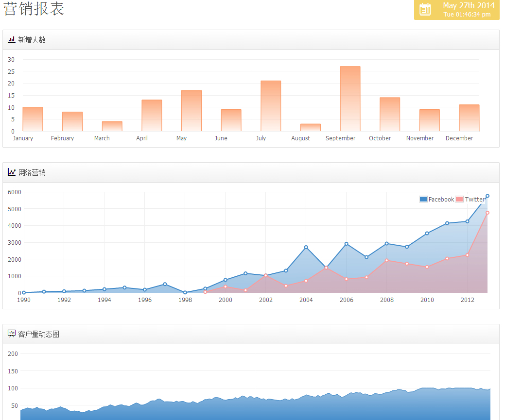Screen dimensions: 505x420
Task: Click the Facebook data point at 2004
Action: pyautogui.click(x=306, y=247)
